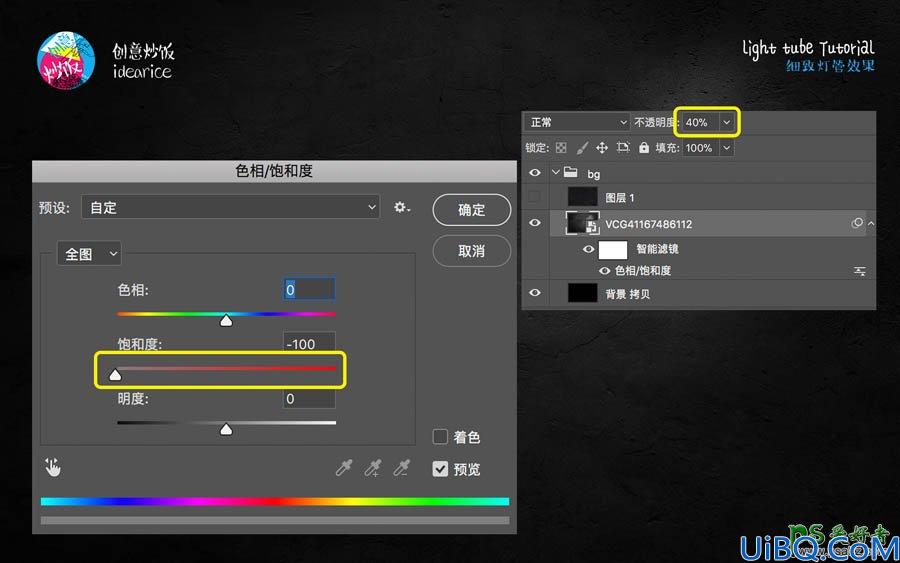Select the subtract-from-sample eyedropper
Image resolution: width=900 pixels, height=563 pixels.
point(401,468)
